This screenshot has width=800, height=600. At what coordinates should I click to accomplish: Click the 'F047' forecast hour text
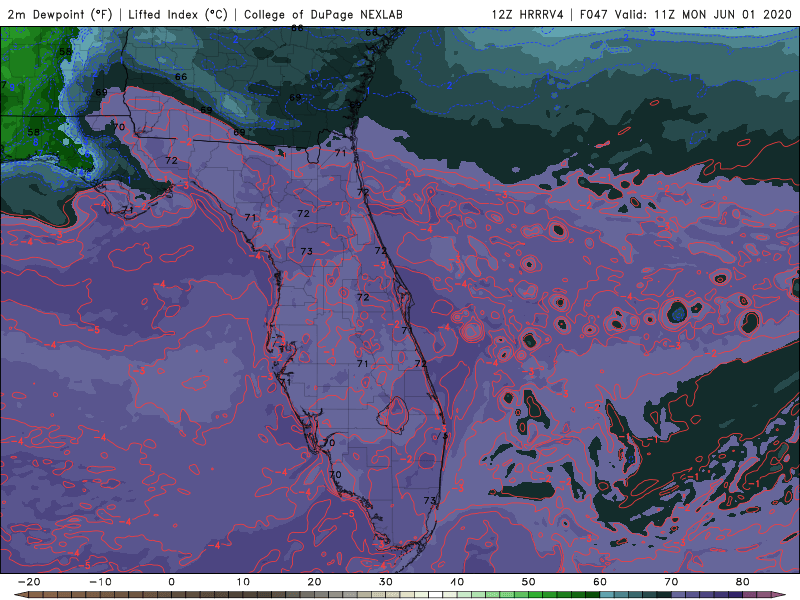595,14
